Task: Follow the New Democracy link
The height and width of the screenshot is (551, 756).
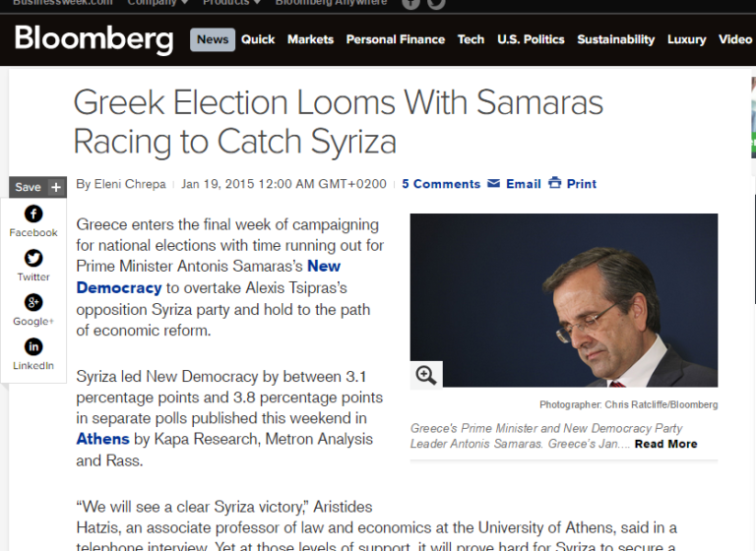Action: (119, 287)
